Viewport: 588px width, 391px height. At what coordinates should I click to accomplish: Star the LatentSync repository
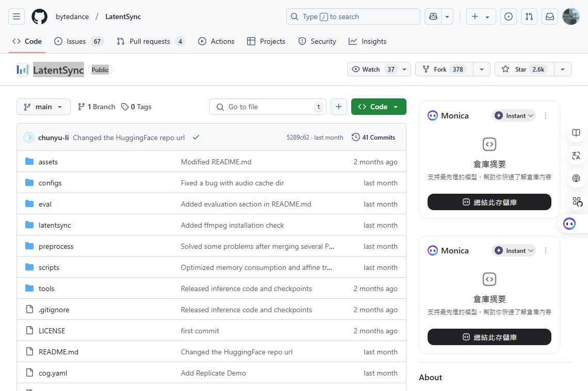[x=525, y=69]
